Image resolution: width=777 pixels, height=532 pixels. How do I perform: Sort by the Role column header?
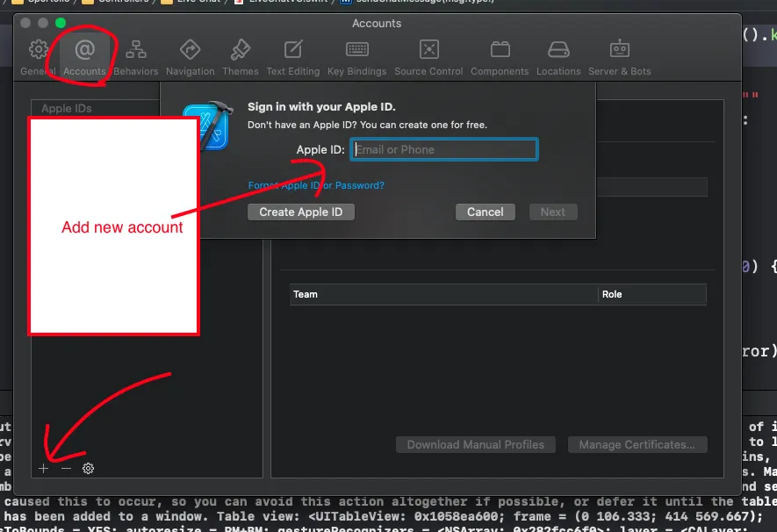coord(652,294)
